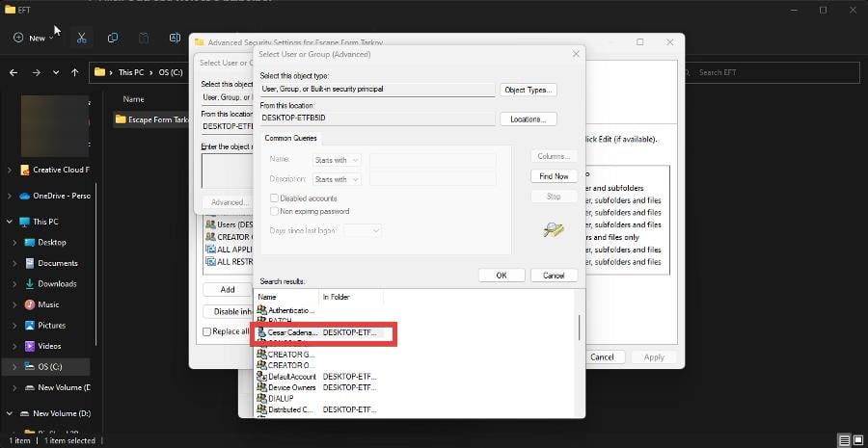Open the recent locations chevron in Explorer
868x448 pixels.
click(x=56, y=72)
